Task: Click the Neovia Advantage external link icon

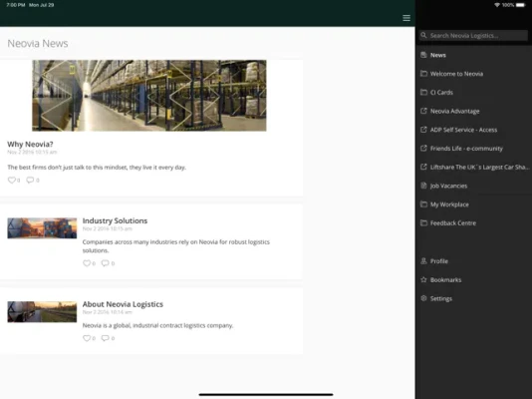Action: coord(423,111)
